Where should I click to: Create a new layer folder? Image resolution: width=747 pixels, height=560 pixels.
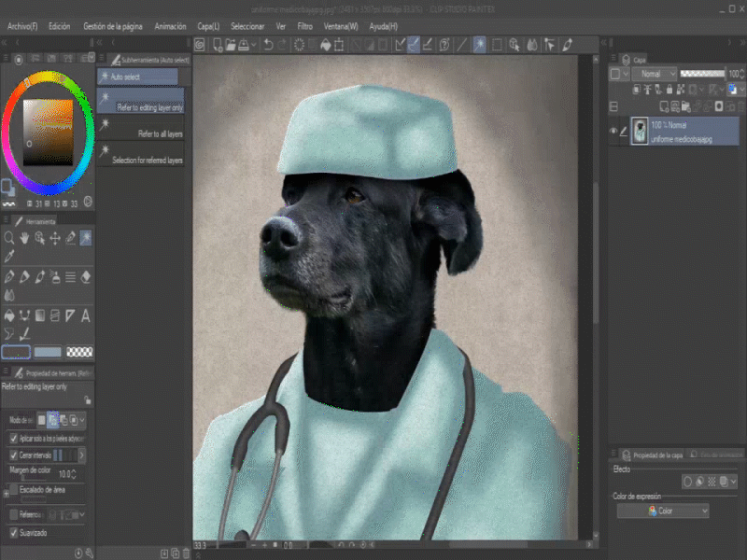(686, 106)
